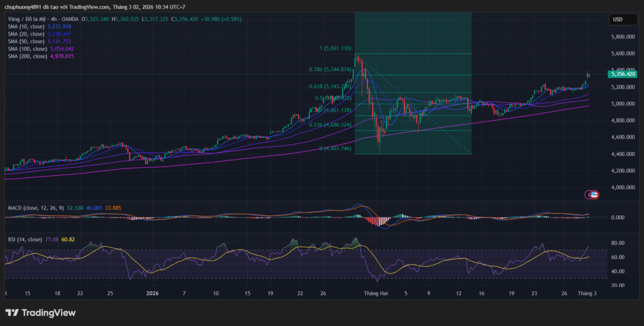Click the US flag economic event icon
This screenshot has width=644, height=326.
click(594, 195)
